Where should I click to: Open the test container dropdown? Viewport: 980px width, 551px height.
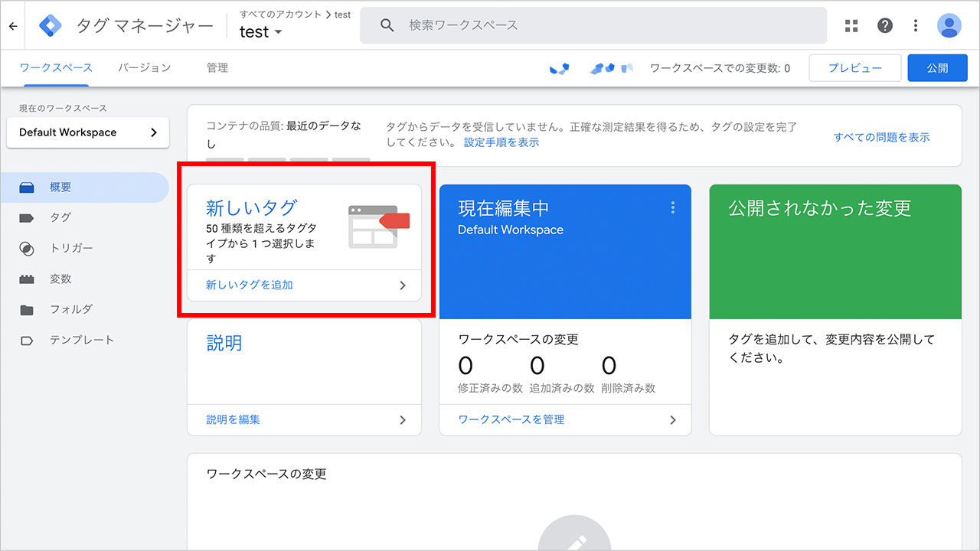tap(260, 32)
